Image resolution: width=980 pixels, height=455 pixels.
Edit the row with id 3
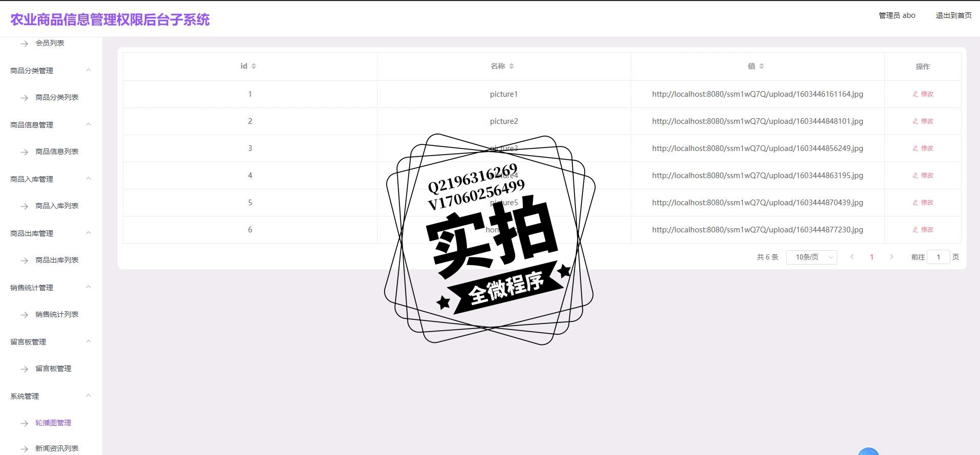[x=923, y=148]
